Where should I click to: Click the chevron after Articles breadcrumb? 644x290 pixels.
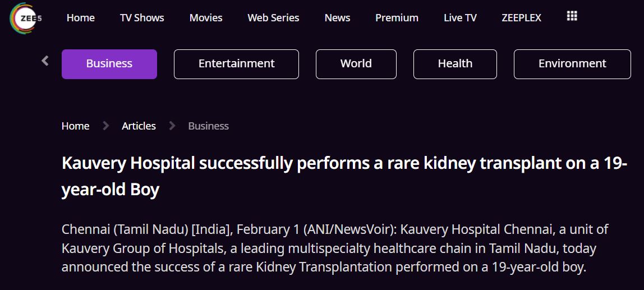coord(172,126)
